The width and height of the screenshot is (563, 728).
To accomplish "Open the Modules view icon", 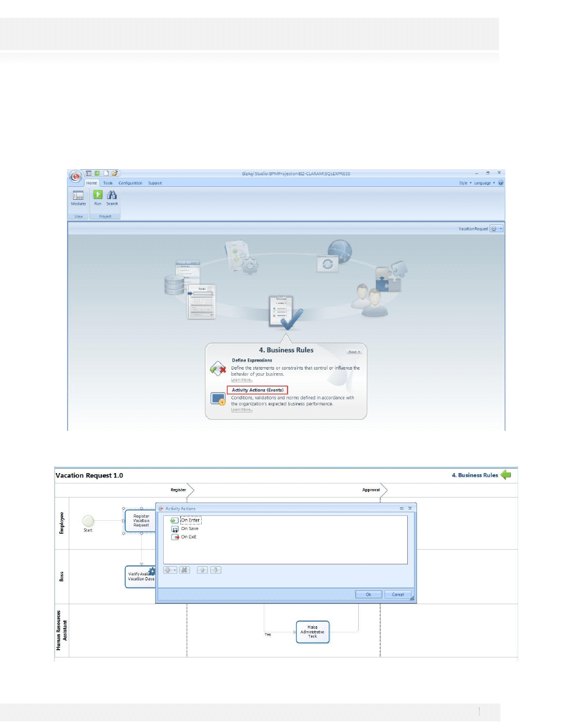I will point(78,196).
